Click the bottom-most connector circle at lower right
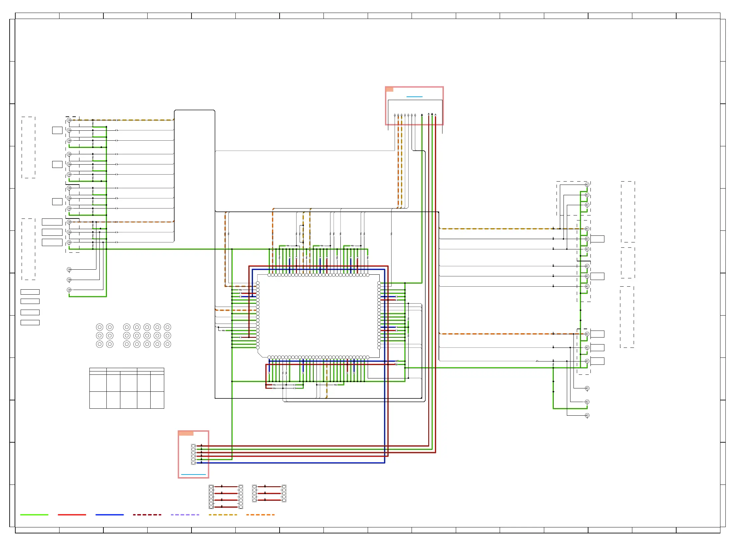The image size is (754, 560). click(x=587, y=416)
